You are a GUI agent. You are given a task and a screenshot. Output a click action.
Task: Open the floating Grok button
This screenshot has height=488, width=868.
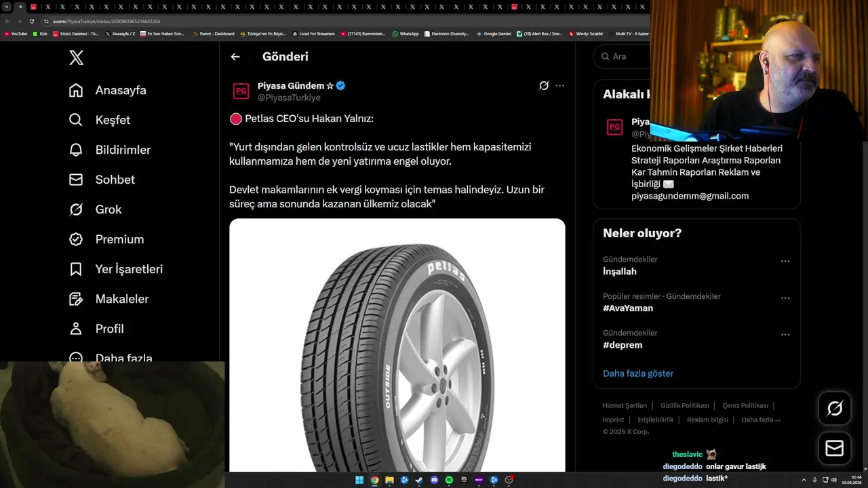tap(835, 408)
